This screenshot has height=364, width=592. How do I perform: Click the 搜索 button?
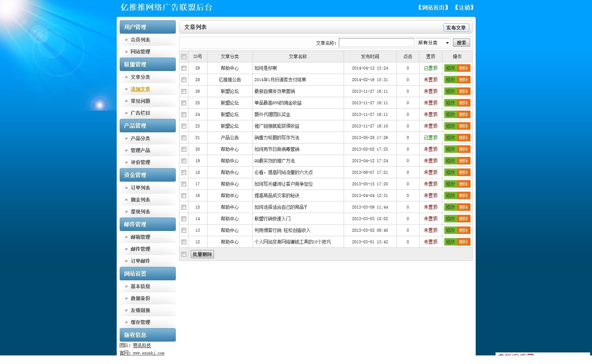click(x=461, y=43)
